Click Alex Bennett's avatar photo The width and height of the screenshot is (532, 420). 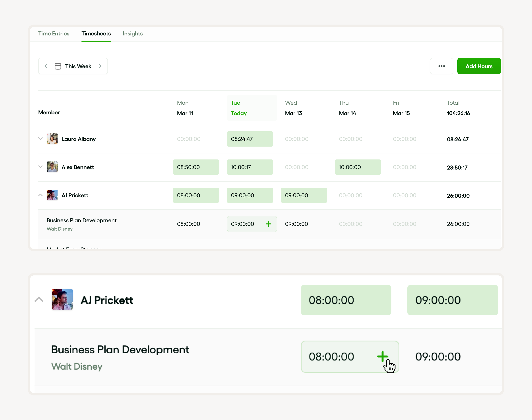[x=52, y=167]
